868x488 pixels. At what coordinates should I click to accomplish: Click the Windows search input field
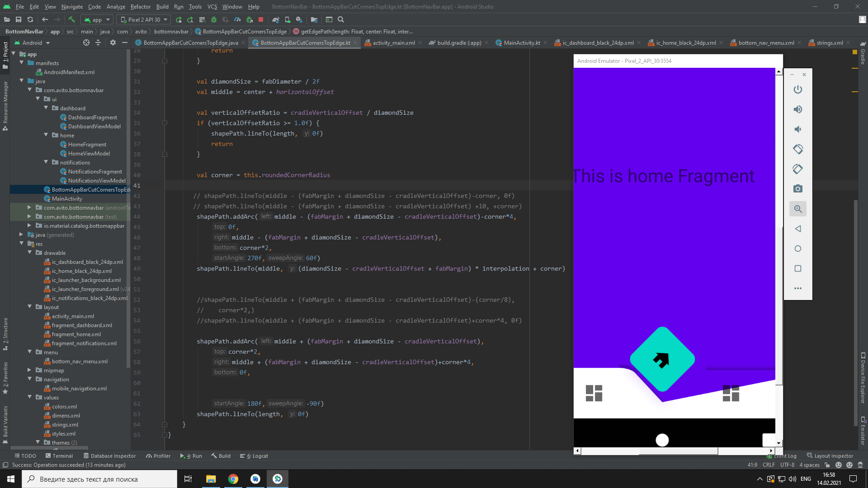point(99,479)
